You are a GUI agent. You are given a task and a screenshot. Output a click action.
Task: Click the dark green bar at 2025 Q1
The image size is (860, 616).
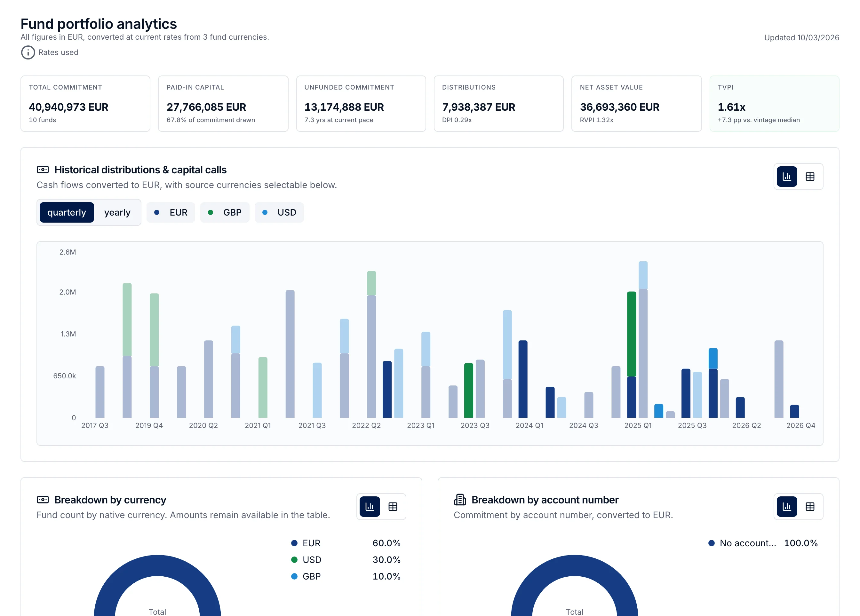631,334
